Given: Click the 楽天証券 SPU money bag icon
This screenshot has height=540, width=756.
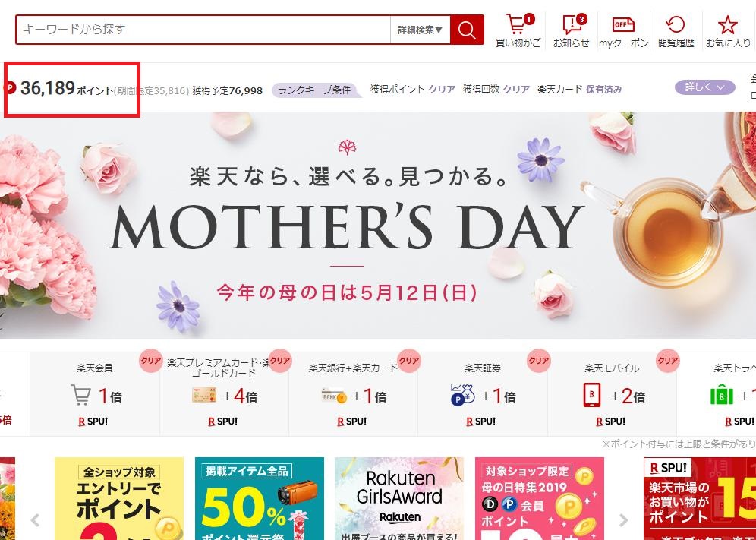Looking at the screenshot, I should (x=463, y=395).
